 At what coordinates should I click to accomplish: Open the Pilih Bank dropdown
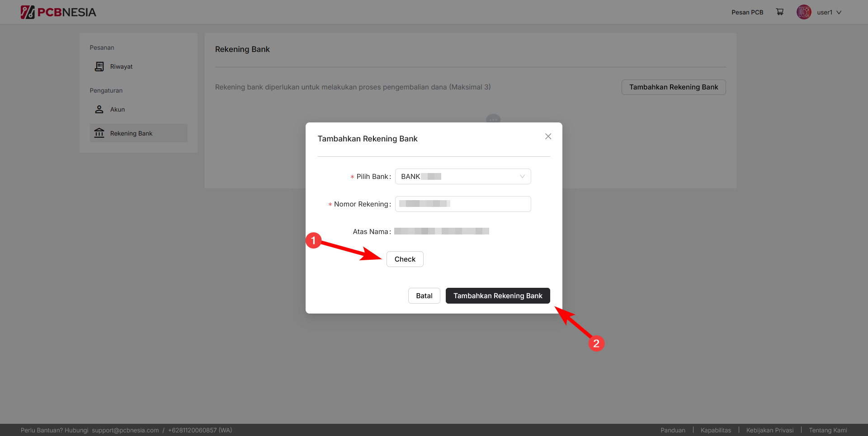pyautogui.click(x=457, y=177)
